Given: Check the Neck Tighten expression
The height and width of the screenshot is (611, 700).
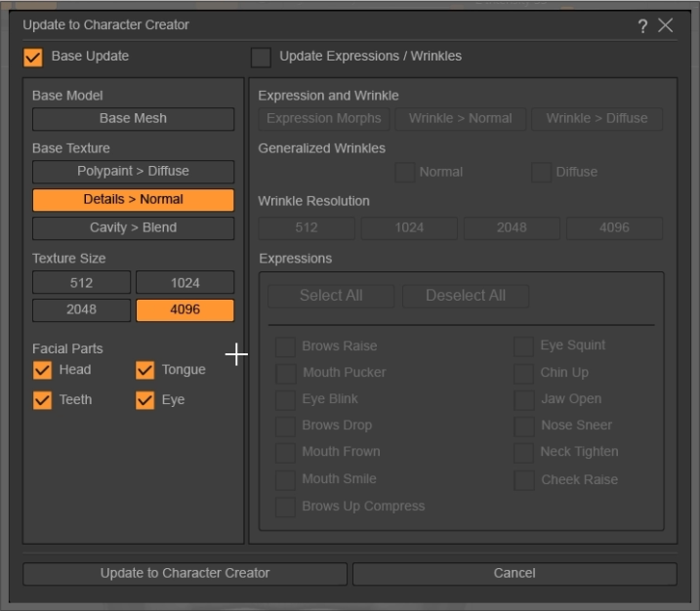Looking at the screenshot, I should [x=523, y=453].
